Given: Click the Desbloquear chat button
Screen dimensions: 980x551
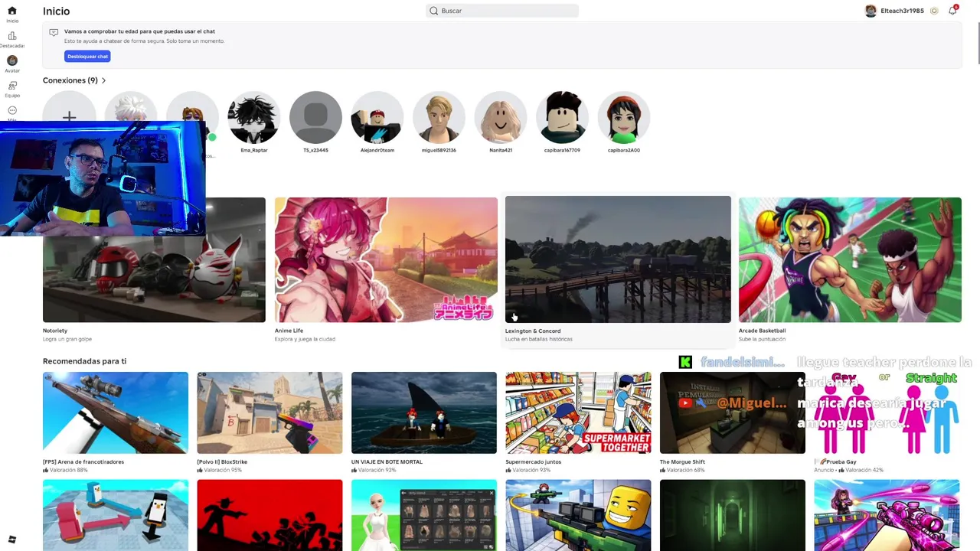Looking at the screenshot, I should [87, 57].
